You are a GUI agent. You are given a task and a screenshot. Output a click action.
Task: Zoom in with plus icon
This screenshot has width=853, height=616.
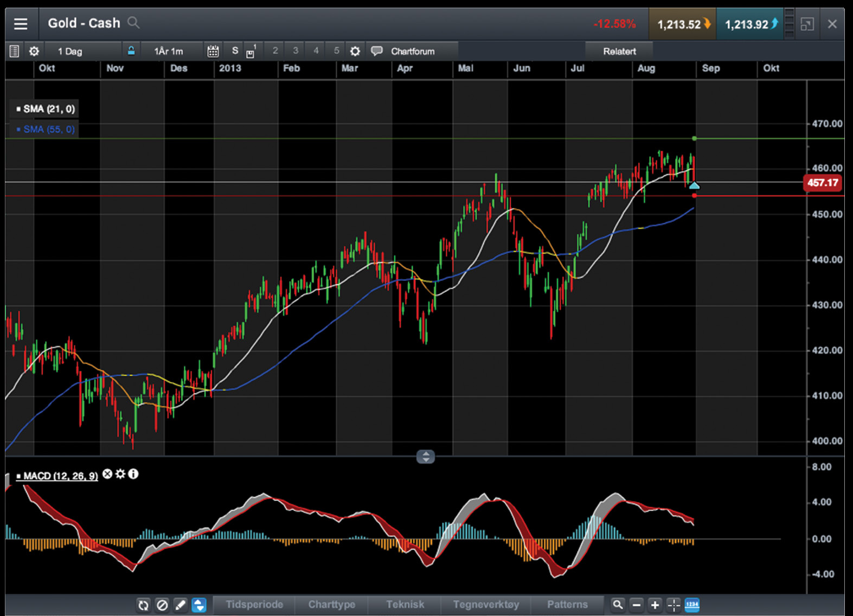click(x=655, y=605)
